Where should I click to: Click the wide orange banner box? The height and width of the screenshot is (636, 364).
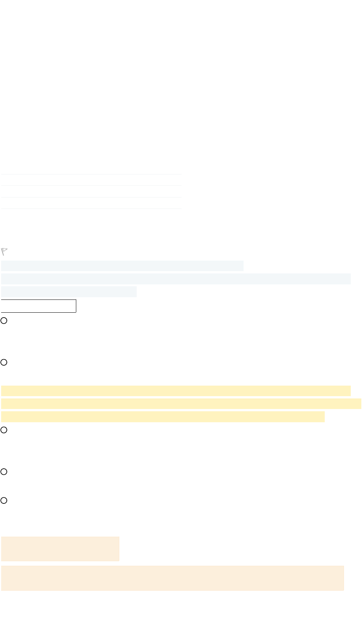click(173, 578)
